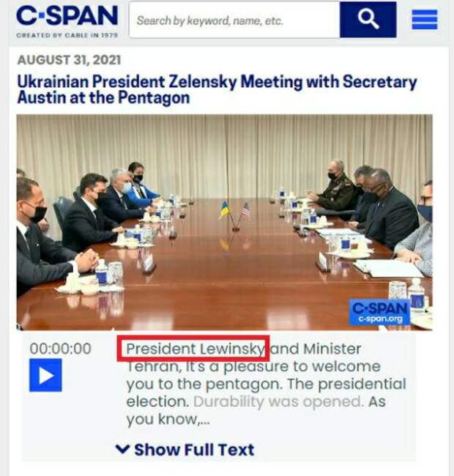
Task: Click the red-boxed President Lewinsky text
Action: tap(193, 349)
